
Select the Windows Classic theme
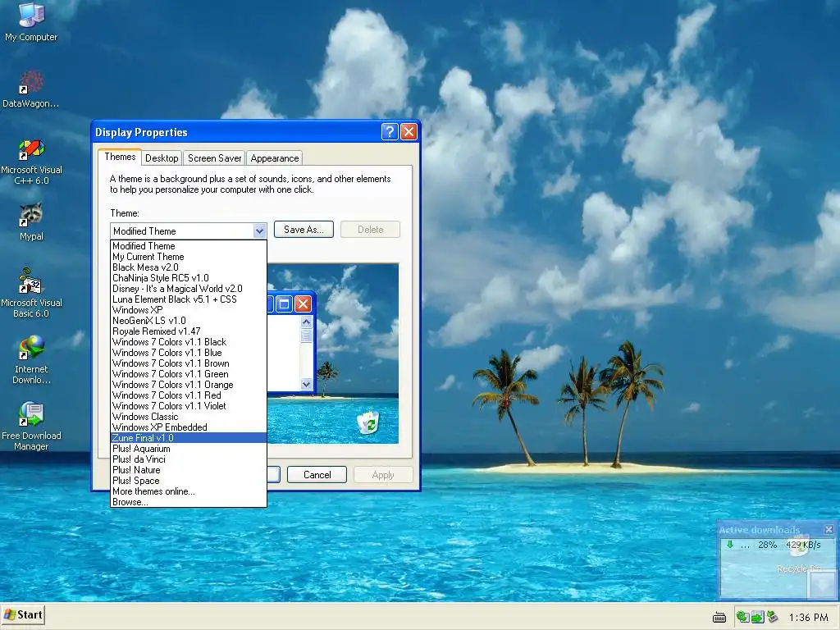[x=189, y=417]
